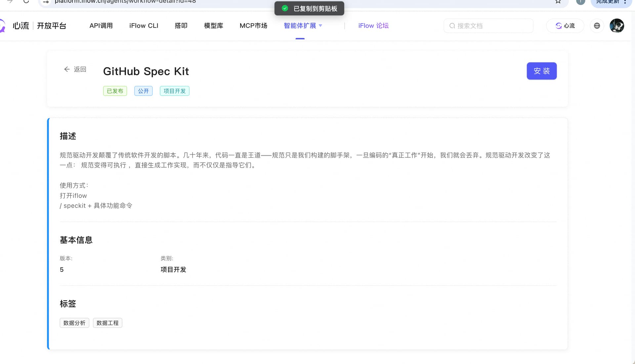Click the site info icon in address bar
635x364 pixels.
pos(46,2)
